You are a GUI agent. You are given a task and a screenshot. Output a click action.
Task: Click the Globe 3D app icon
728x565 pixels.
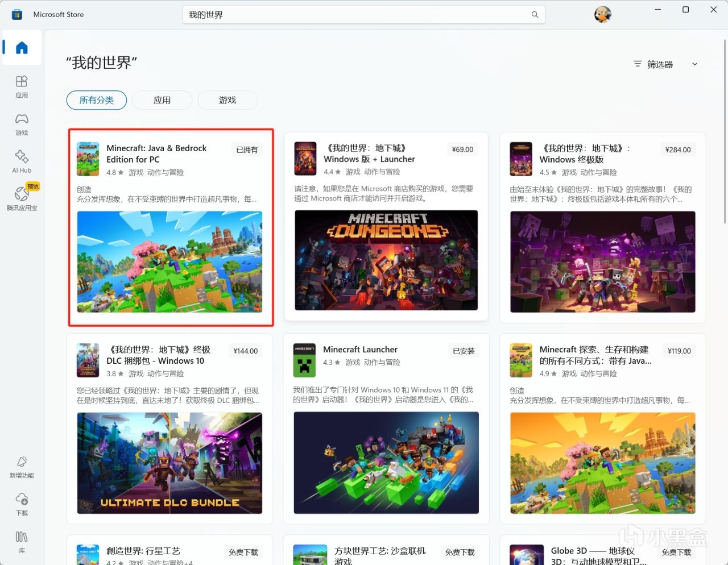point(527,555)
